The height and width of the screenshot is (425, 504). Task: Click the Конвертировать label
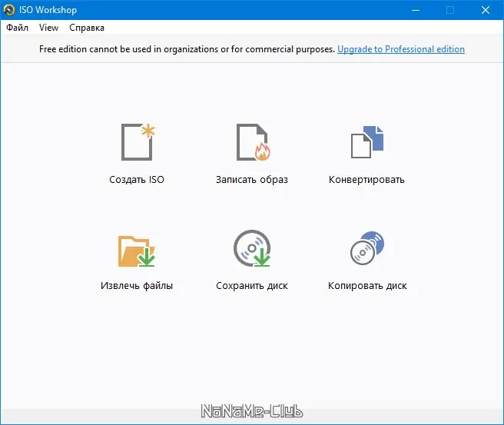click(x=366, y=179)
